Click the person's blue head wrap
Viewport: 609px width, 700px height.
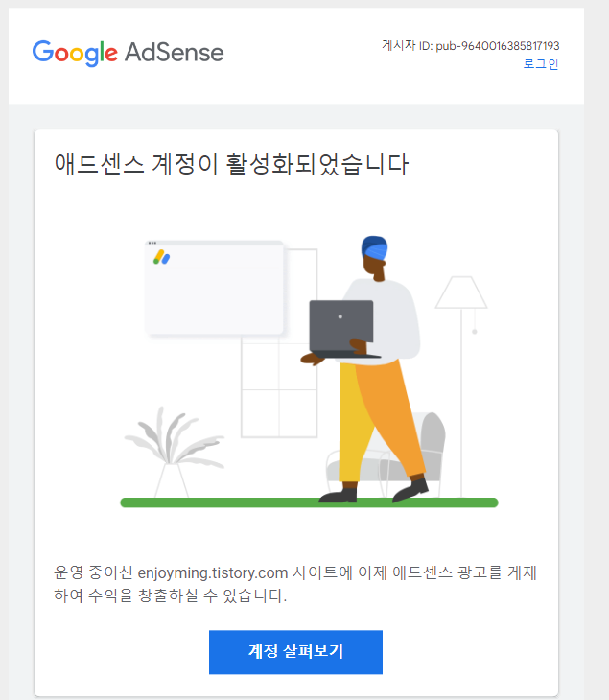[374, 247]
